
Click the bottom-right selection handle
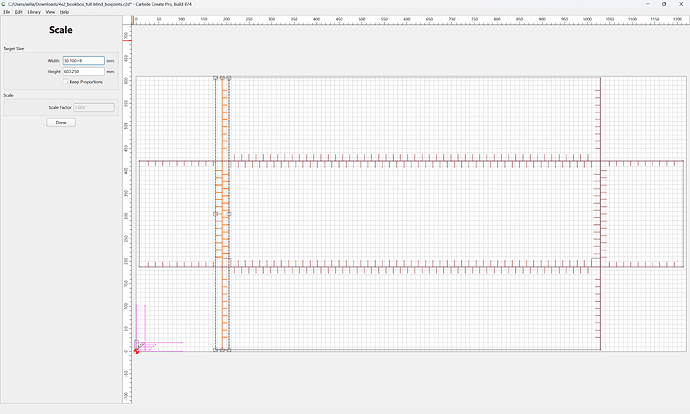229,350
